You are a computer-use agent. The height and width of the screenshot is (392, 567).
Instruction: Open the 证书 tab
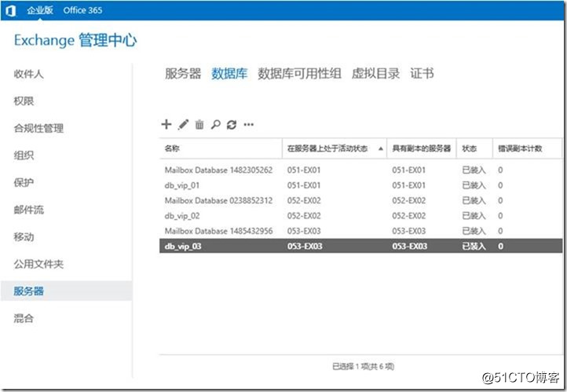click(x=422, y=73)
